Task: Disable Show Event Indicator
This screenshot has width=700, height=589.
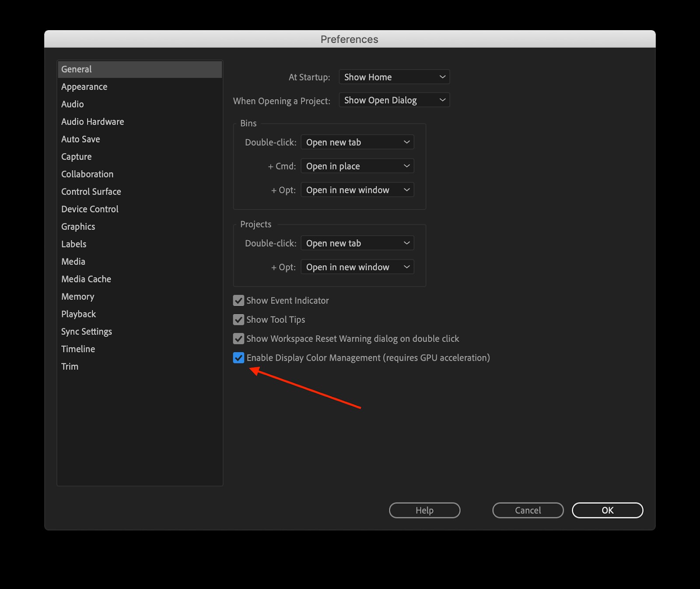Action: (x=238, y=300)
